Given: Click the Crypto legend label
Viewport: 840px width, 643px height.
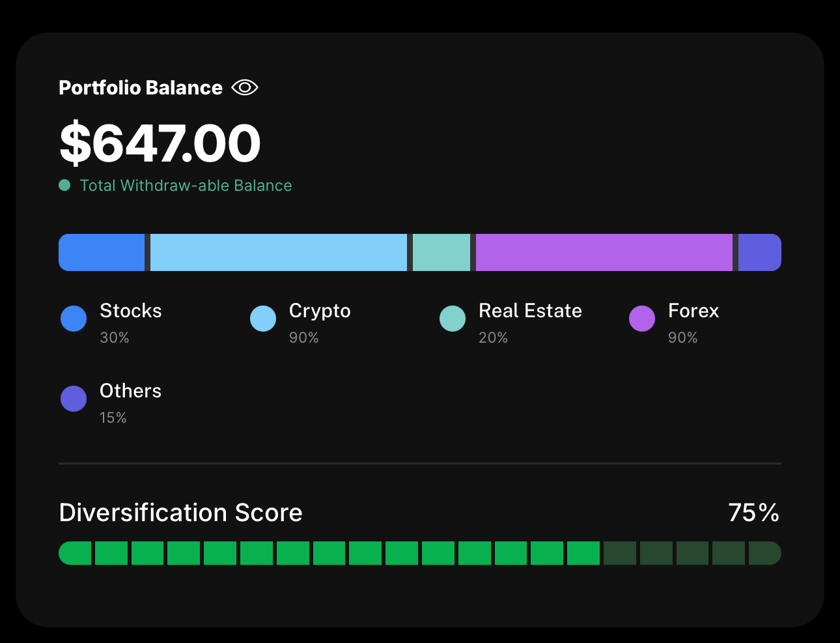Looking at the screenshot, I should pos(320,311).
